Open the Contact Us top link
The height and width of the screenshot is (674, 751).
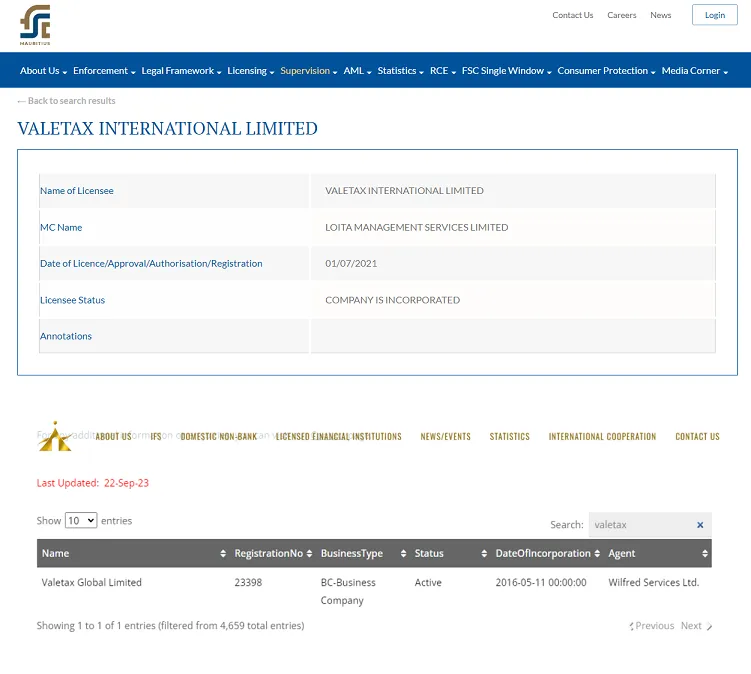572,15
